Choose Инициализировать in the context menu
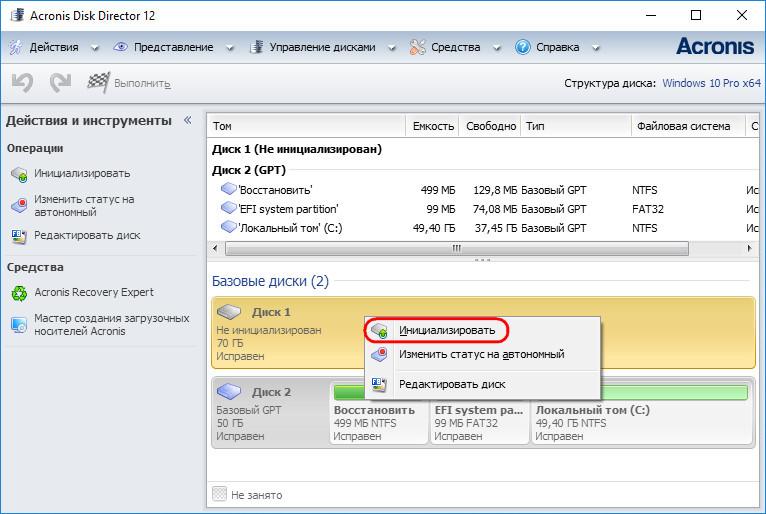 click(447, 331)
